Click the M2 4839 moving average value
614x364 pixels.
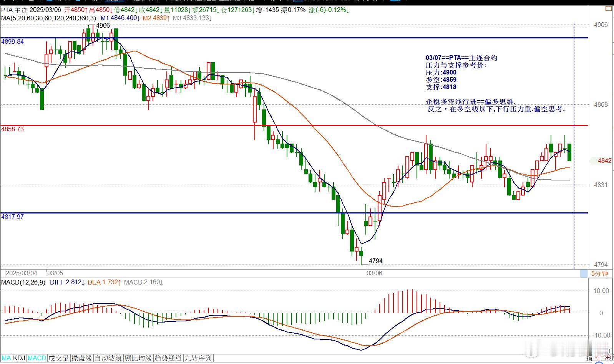pyautogui.click(x=156, y=18)
